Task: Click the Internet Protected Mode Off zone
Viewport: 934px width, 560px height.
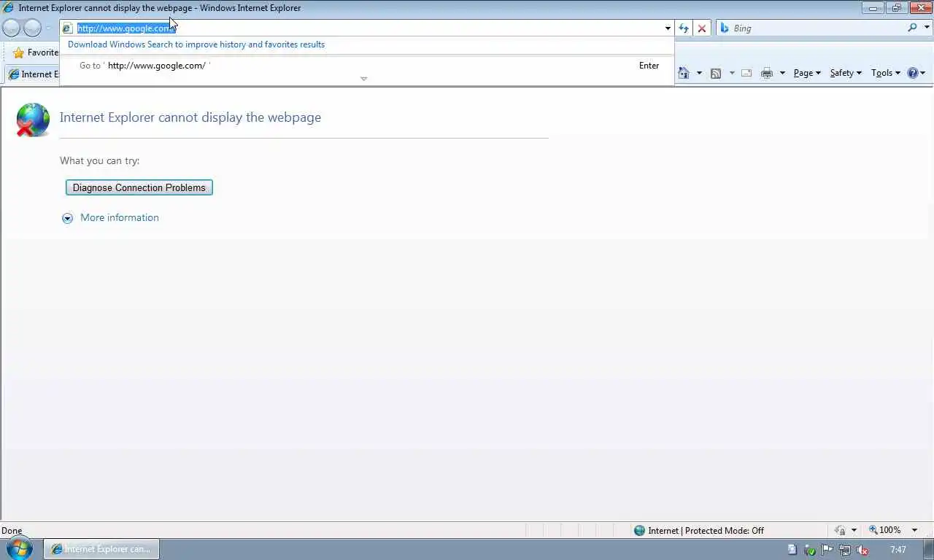Action: 698,531
